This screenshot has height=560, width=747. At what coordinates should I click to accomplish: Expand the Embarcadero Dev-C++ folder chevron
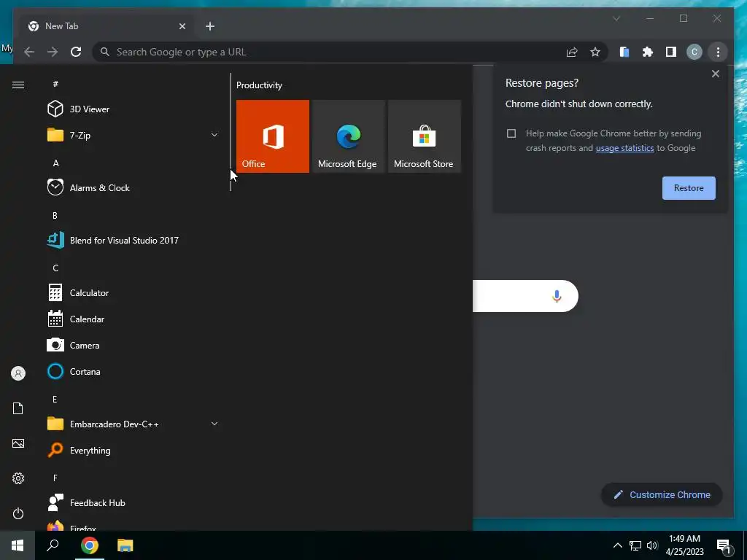click(214, 424)
